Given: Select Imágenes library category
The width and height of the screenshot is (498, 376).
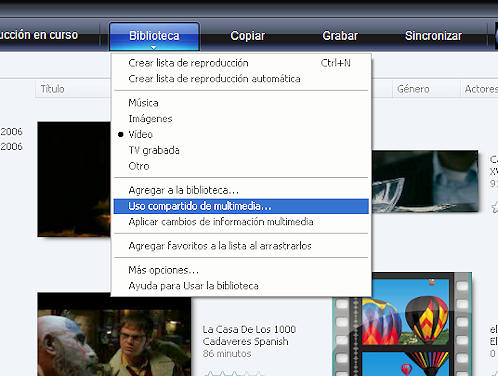Looking at the screenshot, I should pos(241,118).
